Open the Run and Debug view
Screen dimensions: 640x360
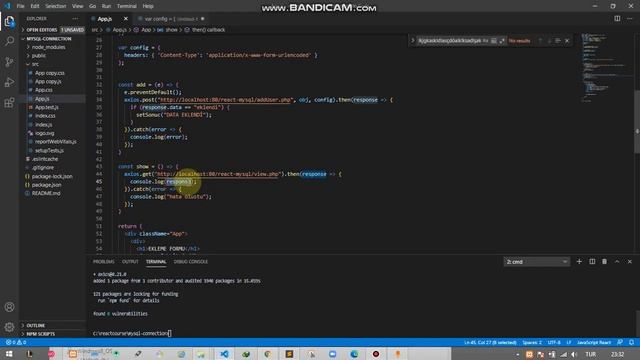coord(9,82)
